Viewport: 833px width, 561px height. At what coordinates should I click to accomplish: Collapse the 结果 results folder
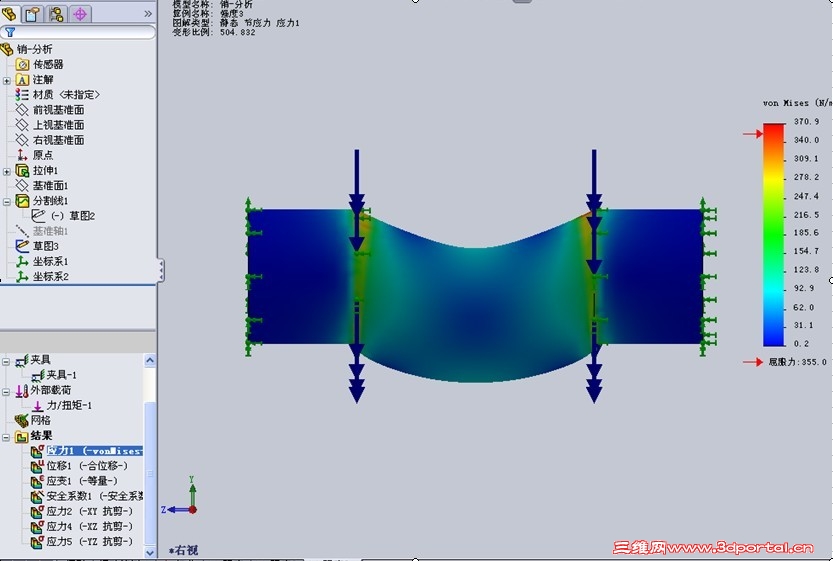click(x=6, y=438)
